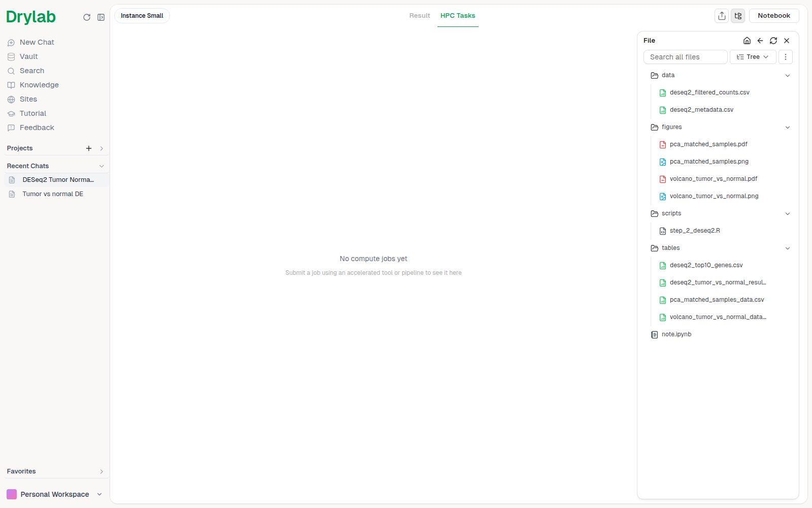Collapse the Recent Chats list
The height and width of the screenshot is (508, 812).
101,166
